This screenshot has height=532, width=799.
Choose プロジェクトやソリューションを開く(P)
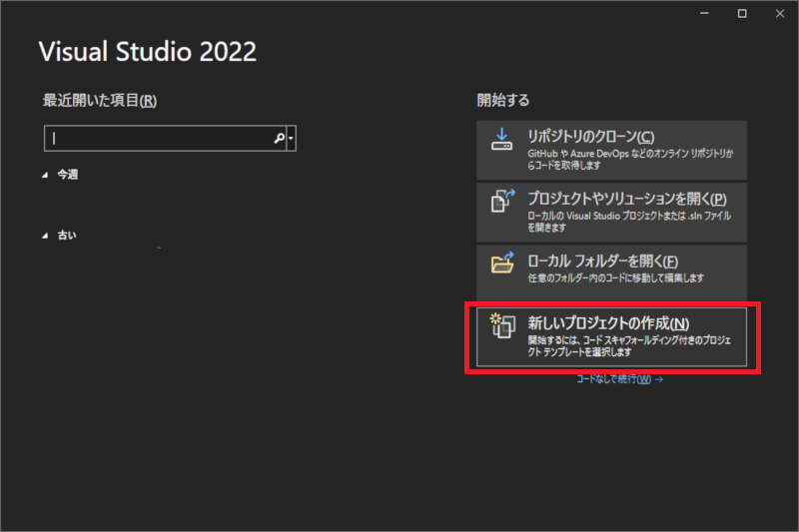(611, 213)
